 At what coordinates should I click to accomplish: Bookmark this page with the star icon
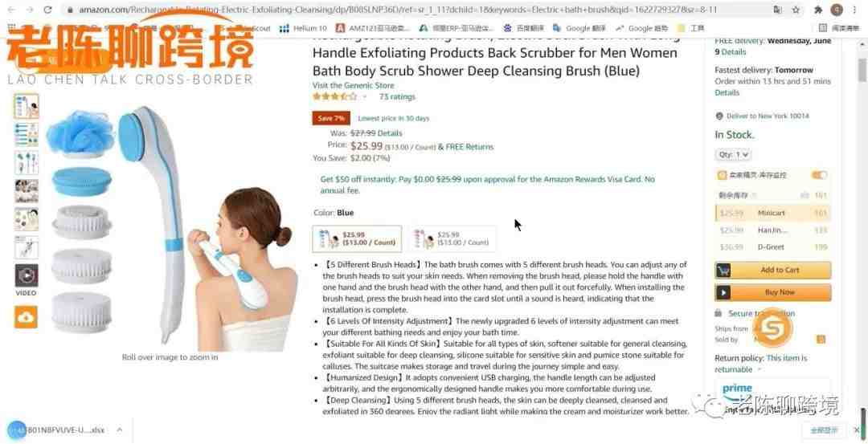796,10
